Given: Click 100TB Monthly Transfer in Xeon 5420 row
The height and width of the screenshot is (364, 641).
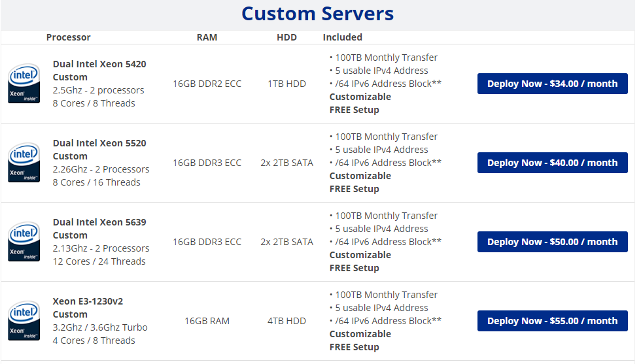Looking at the screenshot, I should 387,58.
